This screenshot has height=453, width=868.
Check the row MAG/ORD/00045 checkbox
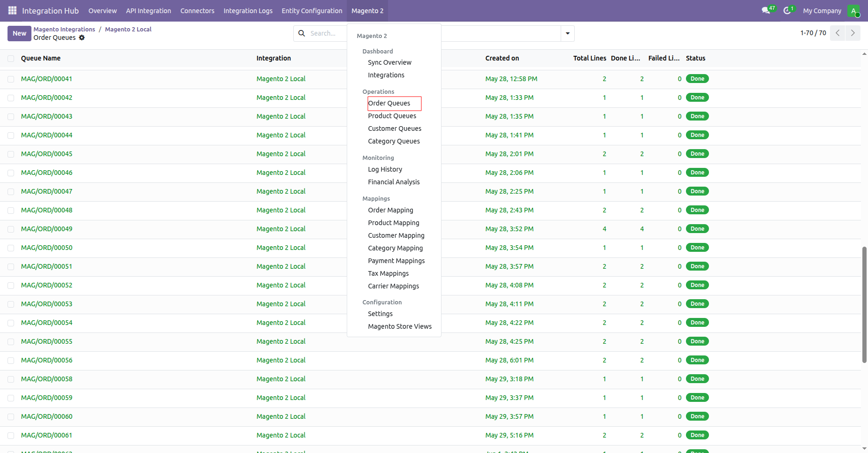[x=11, y=154]
